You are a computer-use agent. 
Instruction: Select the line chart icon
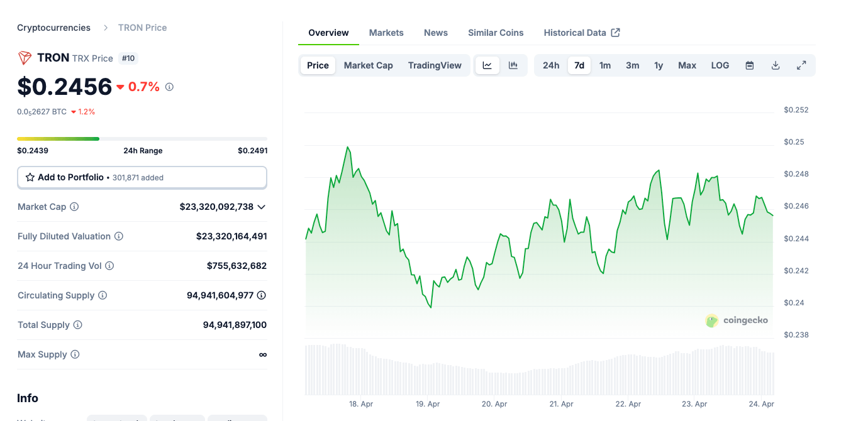click(x=487, y=65)
